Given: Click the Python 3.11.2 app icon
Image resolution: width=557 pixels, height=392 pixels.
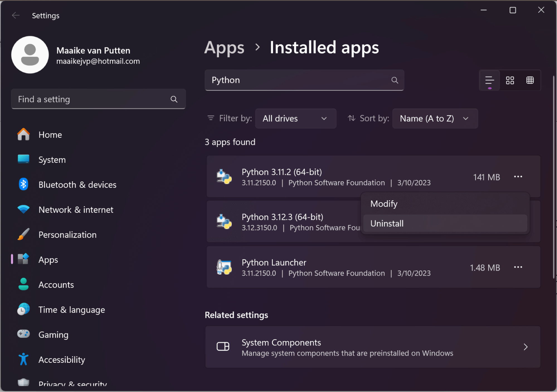Looking at the screenshot, I should coord(224,177).
